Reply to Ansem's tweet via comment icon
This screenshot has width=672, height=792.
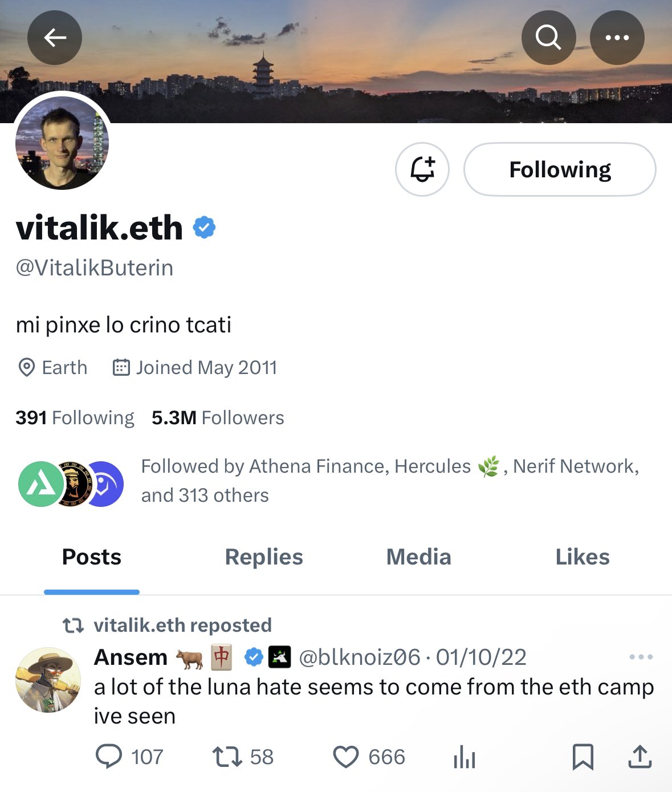[109, 757]
